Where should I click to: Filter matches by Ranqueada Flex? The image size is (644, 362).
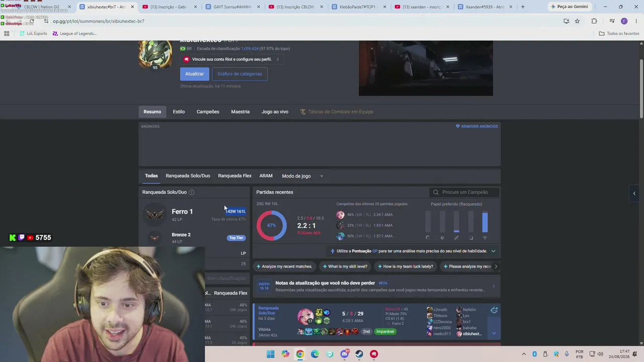pyautogui.click(x=234, y=176)
